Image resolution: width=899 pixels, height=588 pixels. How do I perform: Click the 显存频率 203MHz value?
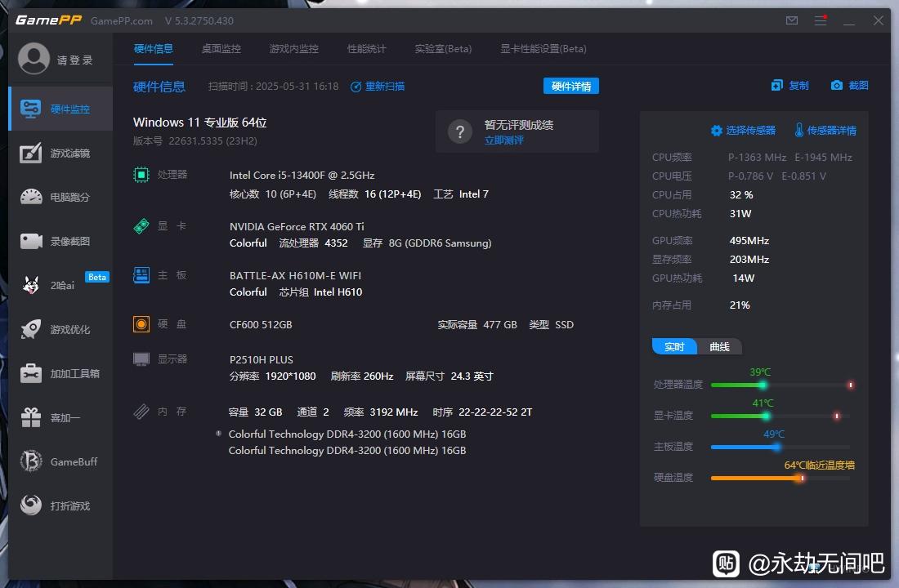(749, 260)
